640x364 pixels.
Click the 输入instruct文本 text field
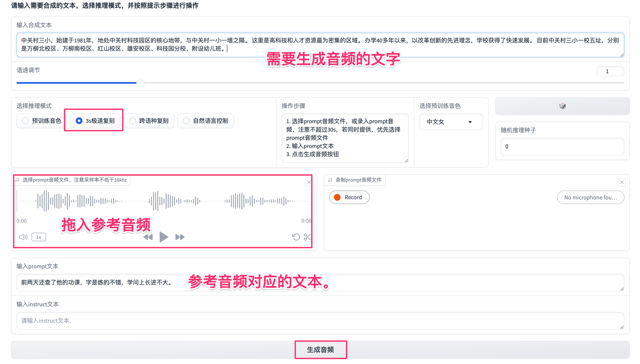(x=320, y=321)
